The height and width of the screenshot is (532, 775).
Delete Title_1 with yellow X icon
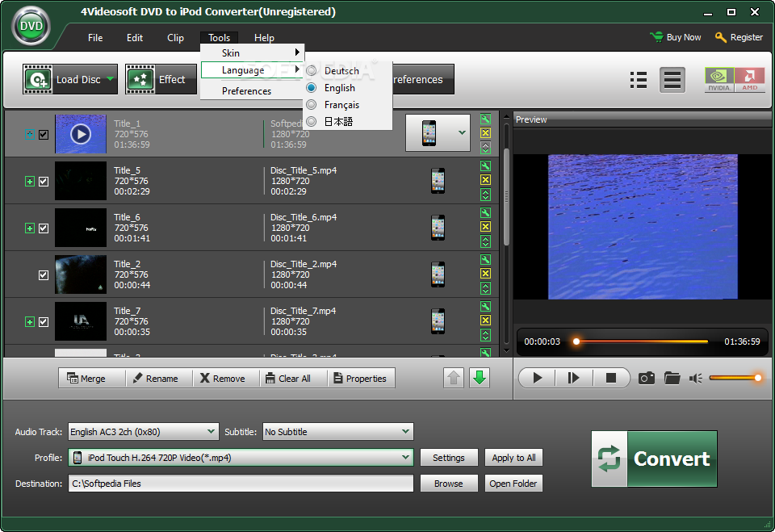485,133
